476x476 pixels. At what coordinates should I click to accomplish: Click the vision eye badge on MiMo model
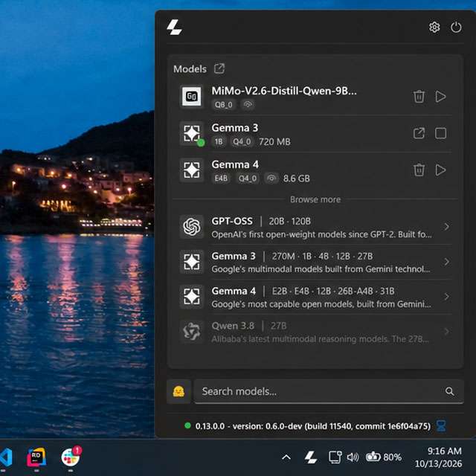point(248,104)
